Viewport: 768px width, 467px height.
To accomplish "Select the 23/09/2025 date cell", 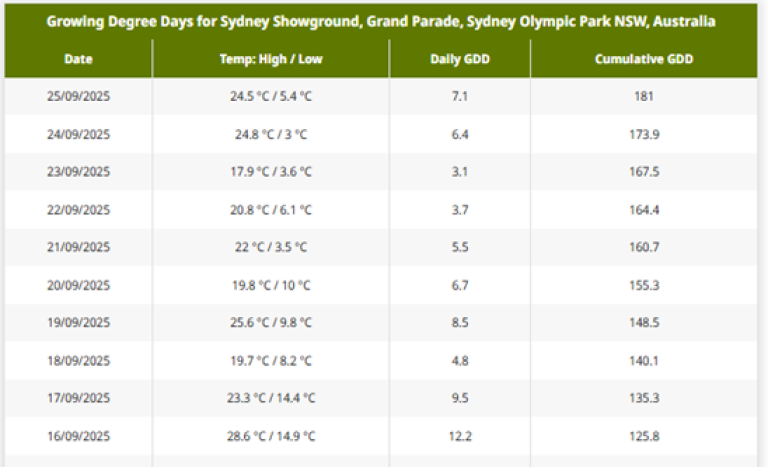I will click(x=78, y=172).
